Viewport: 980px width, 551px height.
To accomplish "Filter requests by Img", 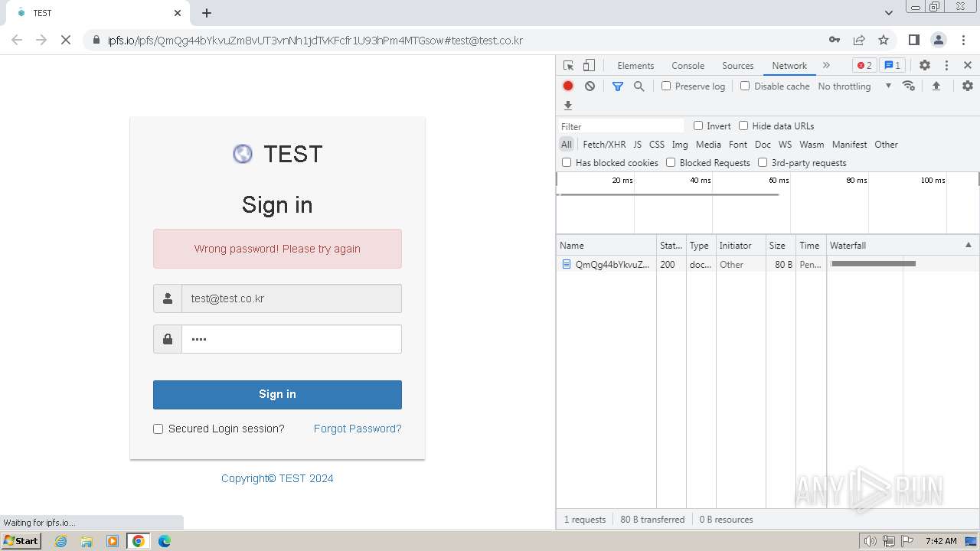I will (x=680, y=145).
